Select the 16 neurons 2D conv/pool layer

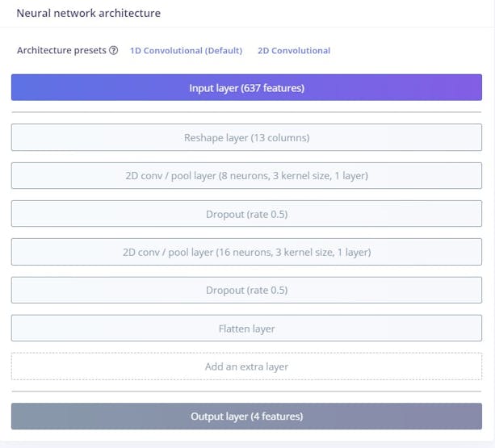coord(246,252)
